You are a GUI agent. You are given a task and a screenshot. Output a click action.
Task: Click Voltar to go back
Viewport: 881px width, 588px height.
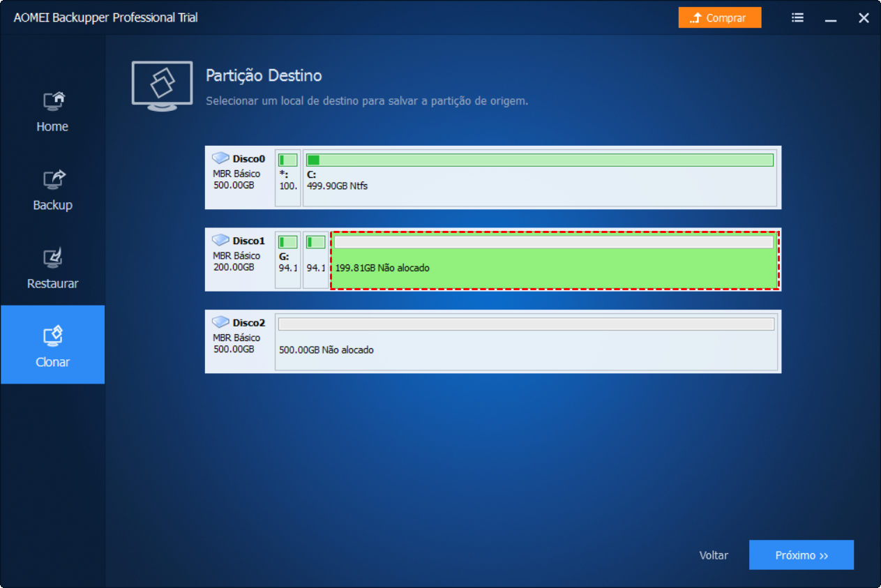(x=714, y=555)
